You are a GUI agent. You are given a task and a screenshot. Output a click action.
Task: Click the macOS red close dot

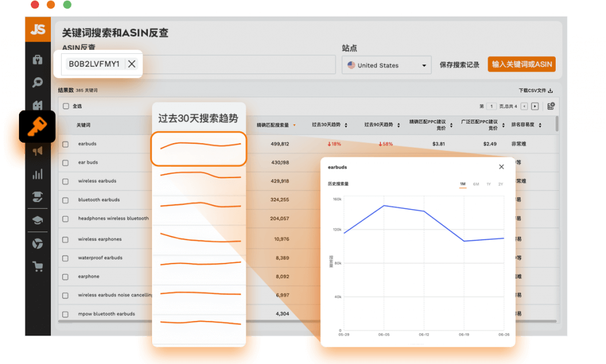coord(35,5)
